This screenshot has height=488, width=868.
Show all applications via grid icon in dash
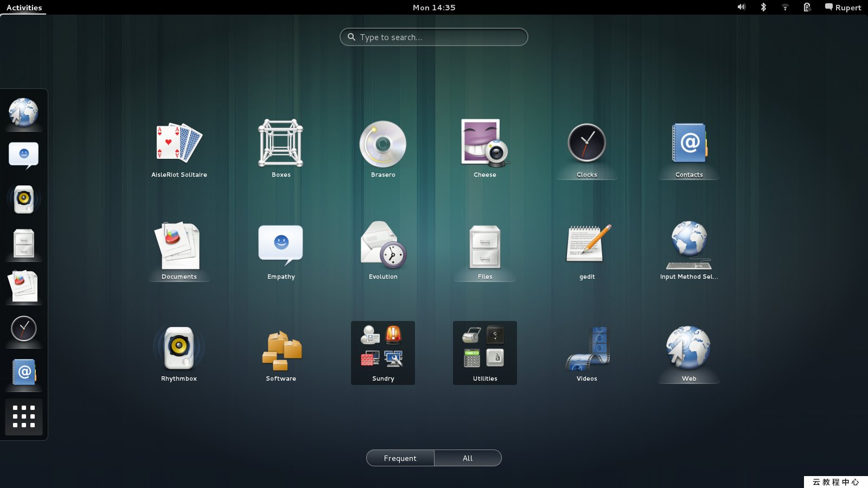(x=23, y=416)
